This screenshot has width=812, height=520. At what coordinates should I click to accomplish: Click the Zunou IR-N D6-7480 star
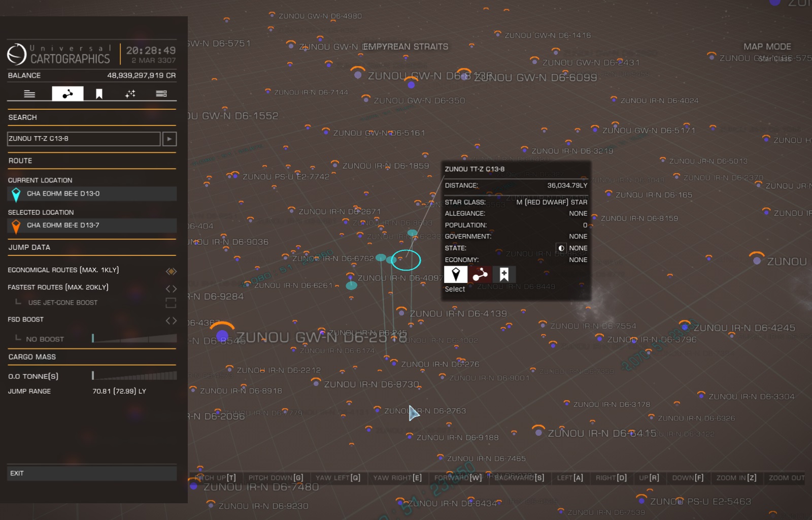[193, 484]
